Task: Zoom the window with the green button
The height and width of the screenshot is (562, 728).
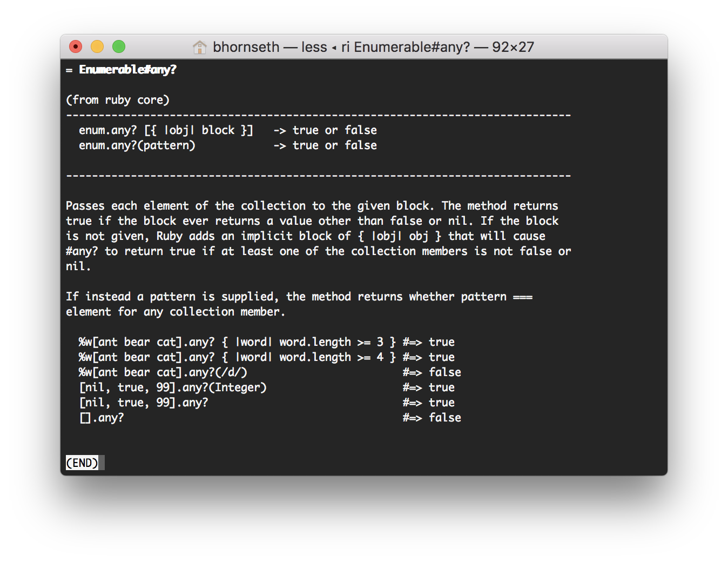Action: pos(119,47)
